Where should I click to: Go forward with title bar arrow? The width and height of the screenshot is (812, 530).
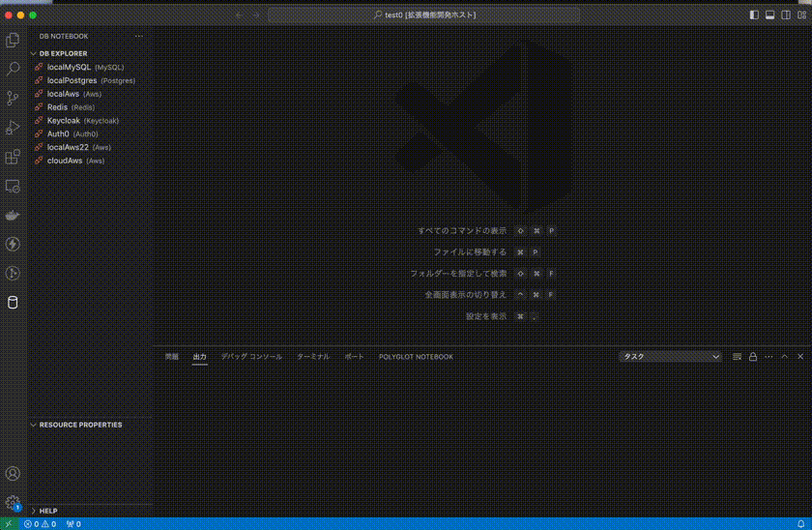click(x=256, y=15)
